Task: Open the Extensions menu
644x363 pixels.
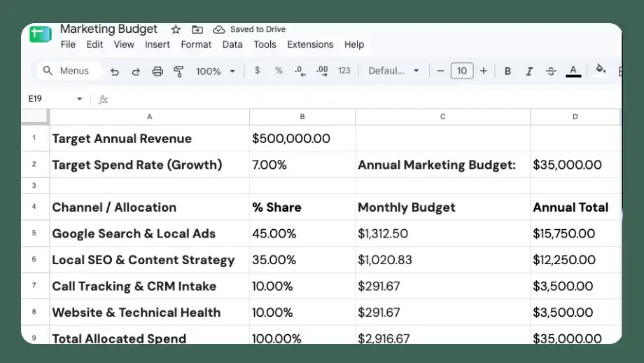Action: [x=310, y=44]
